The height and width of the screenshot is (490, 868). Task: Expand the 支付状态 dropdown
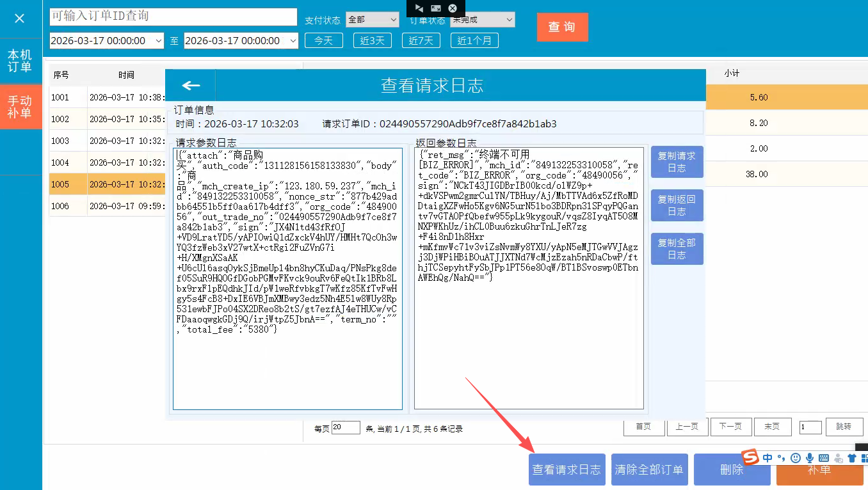coord(372,20)
